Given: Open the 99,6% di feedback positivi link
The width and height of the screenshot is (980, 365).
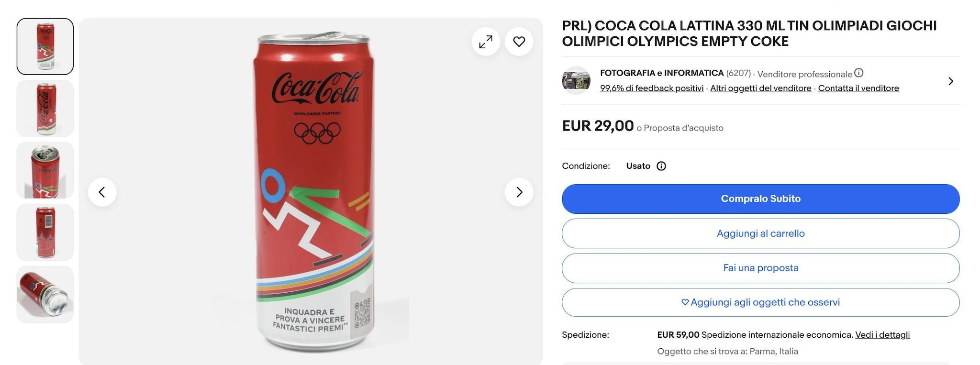Looking at the screenshot, I should point(652,88).
